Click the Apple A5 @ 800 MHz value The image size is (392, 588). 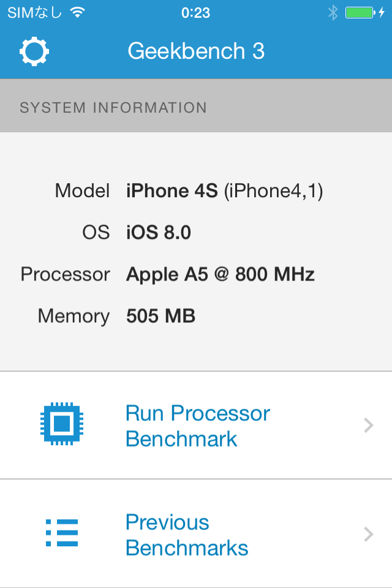pyautogui.click(x=221, y=274)
